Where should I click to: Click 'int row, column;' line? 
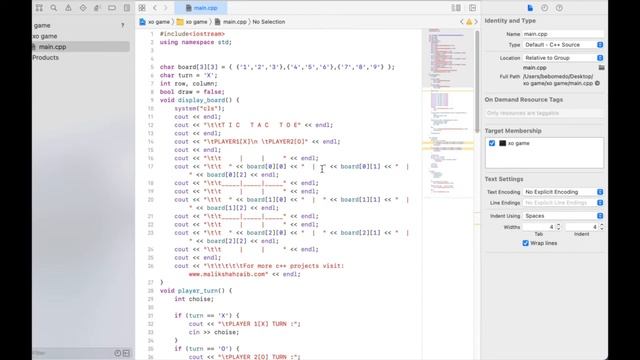pos(189,83)
